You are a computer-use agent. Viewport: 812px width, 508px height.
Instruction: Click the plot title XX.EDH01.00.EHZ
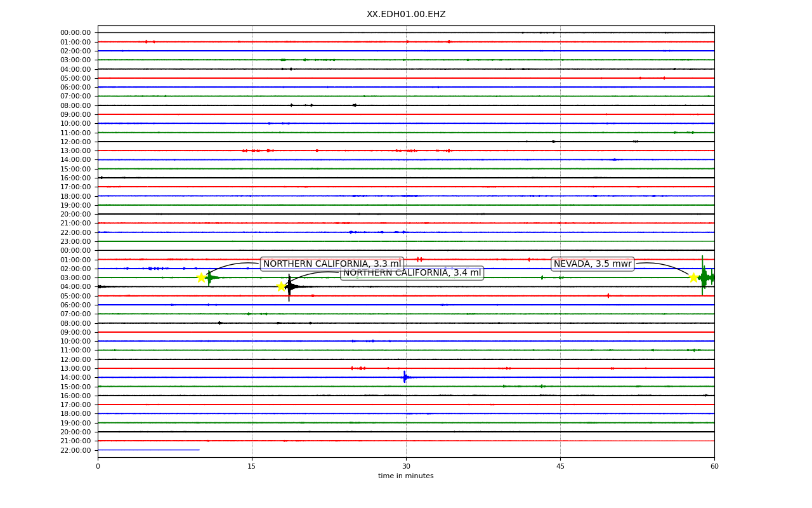coord(406,15)
